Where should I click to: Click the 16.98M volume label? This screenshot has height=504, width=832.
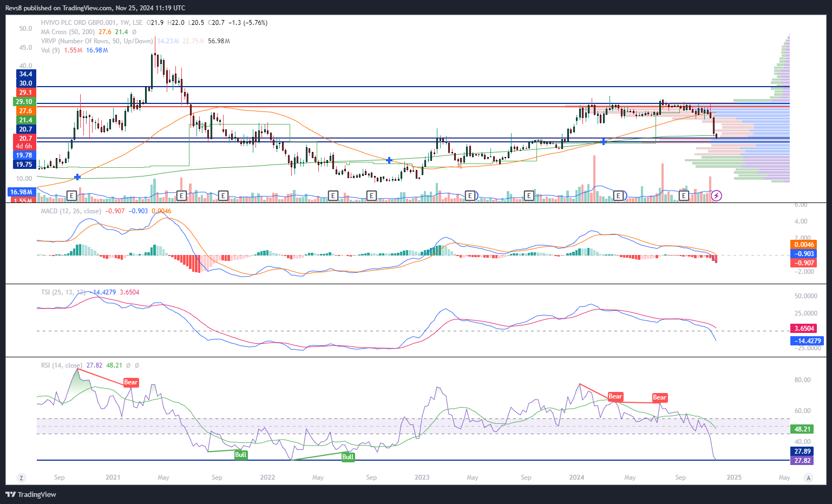coord(22,192)
